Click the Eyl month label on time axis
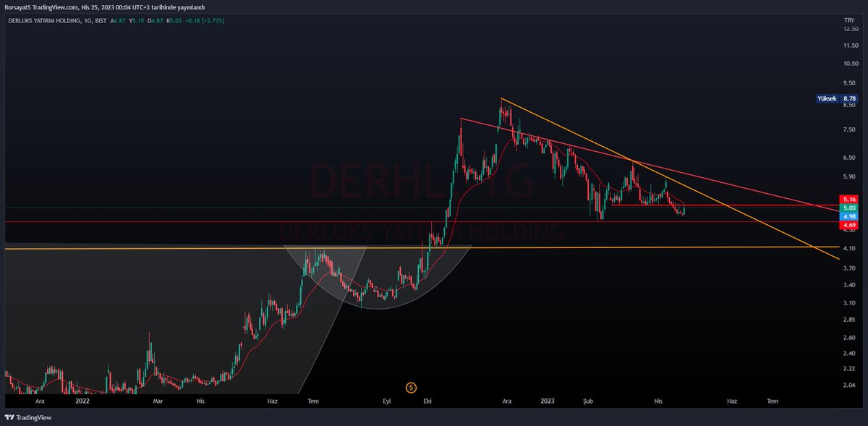 (x=387, y=400)
